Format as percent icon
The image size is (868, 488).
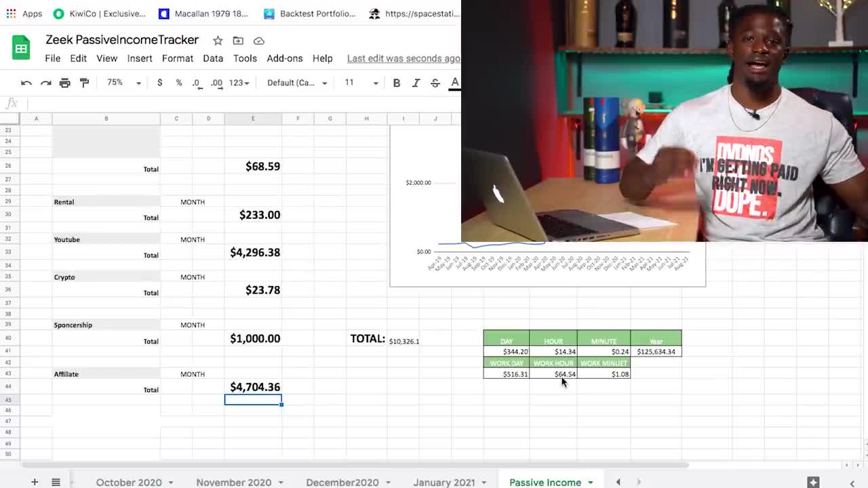[x=179, y=83]
